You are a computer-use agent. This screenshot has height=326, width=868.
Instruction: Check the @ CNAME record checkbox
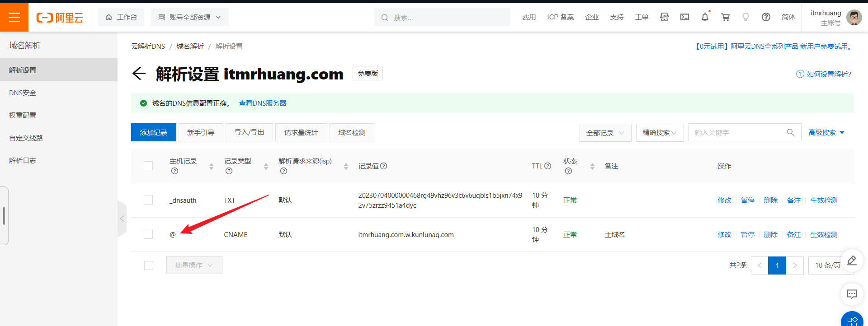tap(148, 234)
